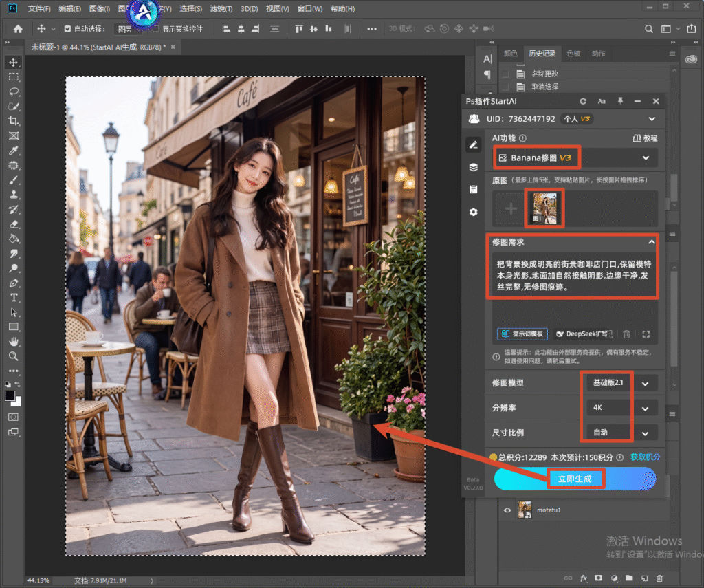Select the Hand tool
The width and height of the screenshot is (704, 588).
coord(14,341)
